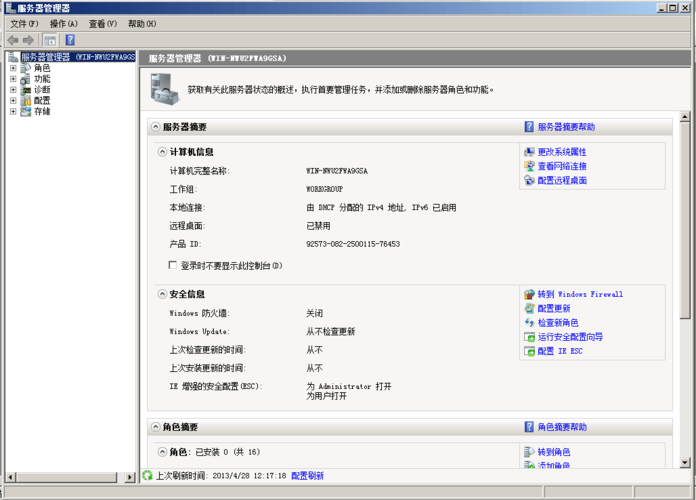Click 转到角色 link

click(x=554, y=452)
